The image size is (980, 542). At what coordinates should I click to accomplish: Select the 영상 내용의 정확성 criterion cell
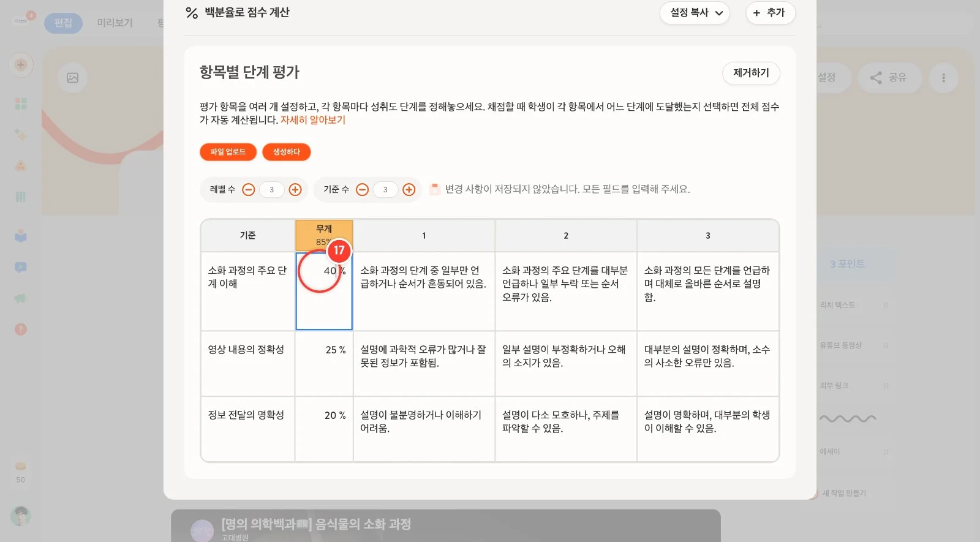coord(248,364)
